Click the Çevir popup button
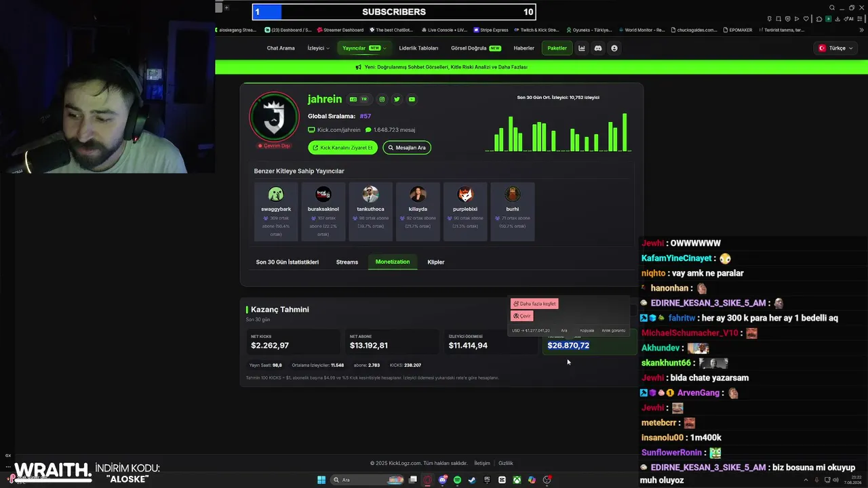Screen dimensions: 868x488 click(x=521, y=316)
